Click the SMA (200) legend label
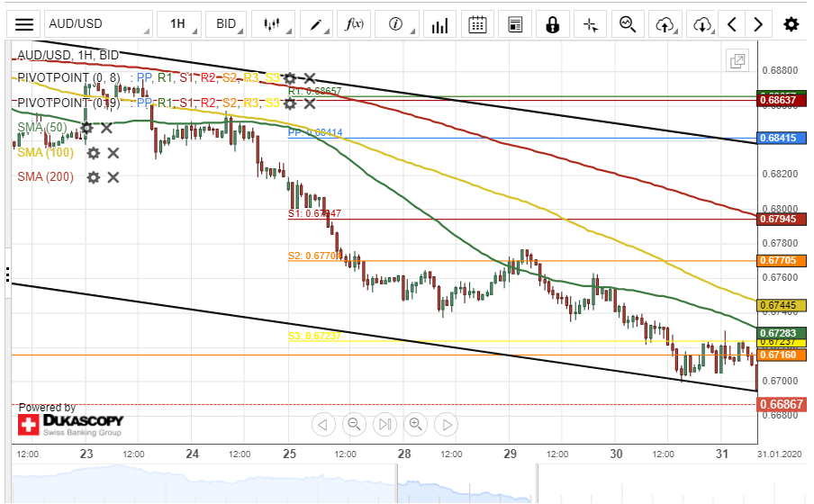Image resolution: width=814 pixels, height=504 pixels. (46, 177)
